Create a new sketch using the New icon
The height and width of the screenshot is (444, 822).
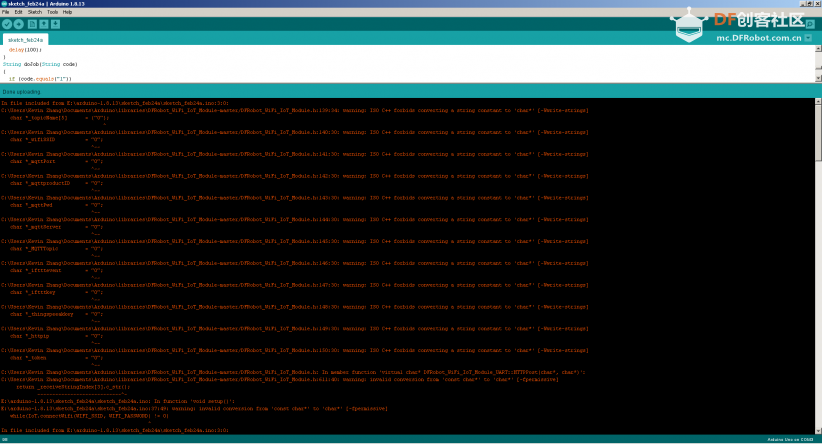33,24
